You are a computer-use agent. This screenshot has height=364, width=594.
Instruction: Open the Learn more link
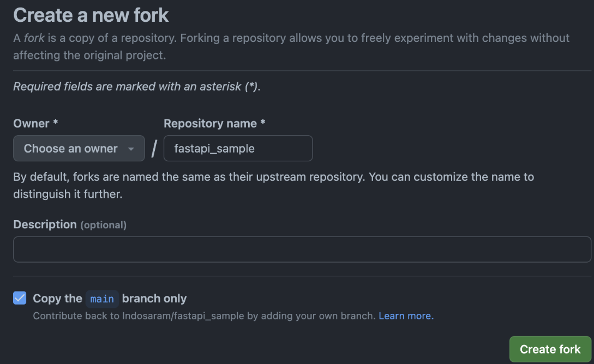point(406,316)
